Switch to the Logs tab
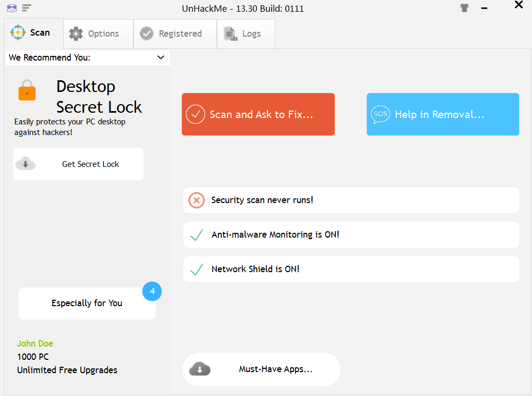This screenshot has height=396, width=532. [246, 33]
